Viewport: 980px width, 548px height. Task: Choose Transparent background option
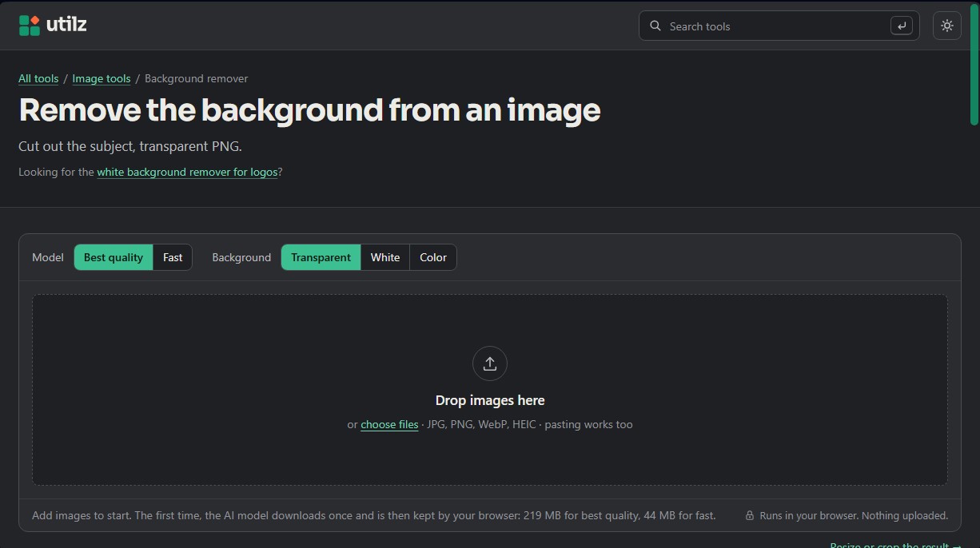321,257
